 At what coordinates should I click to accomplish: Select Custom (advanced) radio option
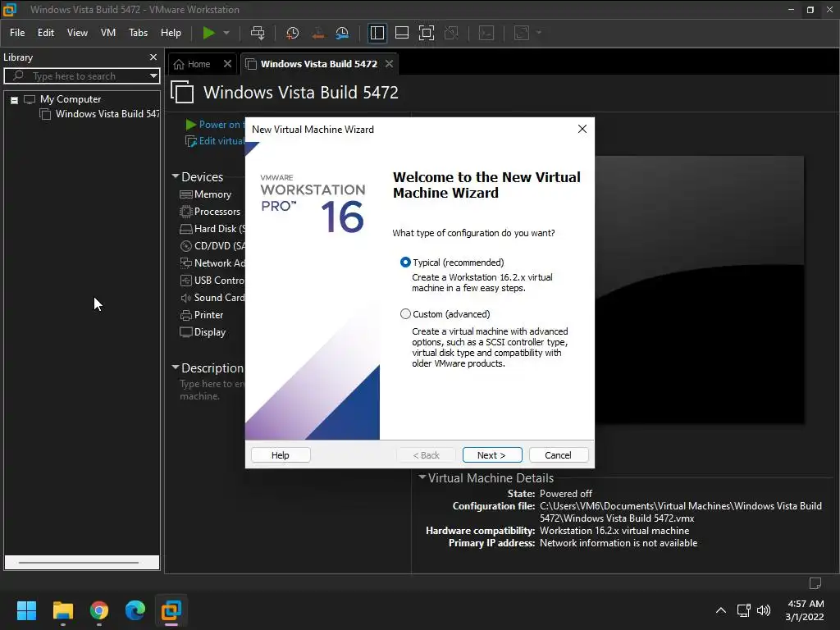click(405, 314)
